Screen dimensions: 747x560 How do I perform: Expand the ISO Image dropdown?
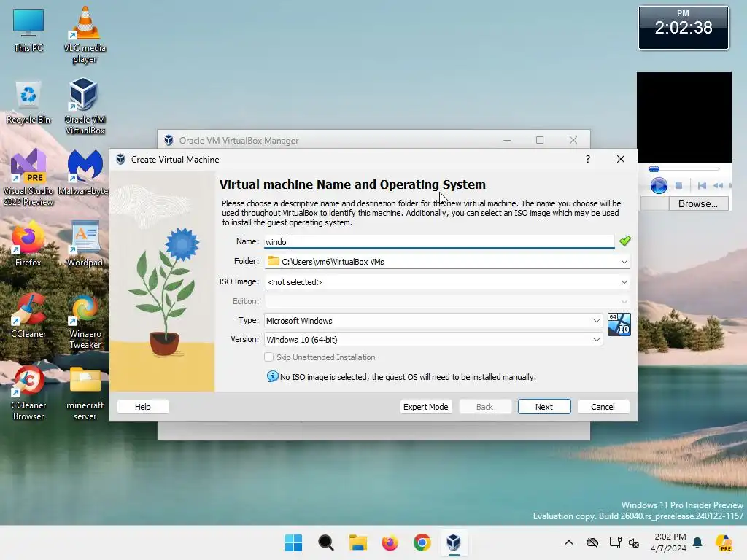click(x=624, y=282)
